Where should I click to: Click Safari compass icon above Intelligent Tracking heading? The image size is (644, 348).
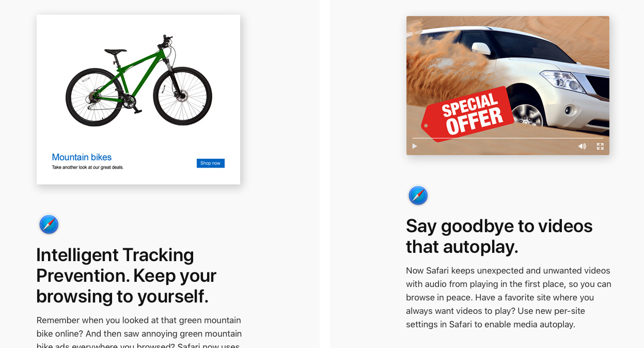[x=49, y=224]
